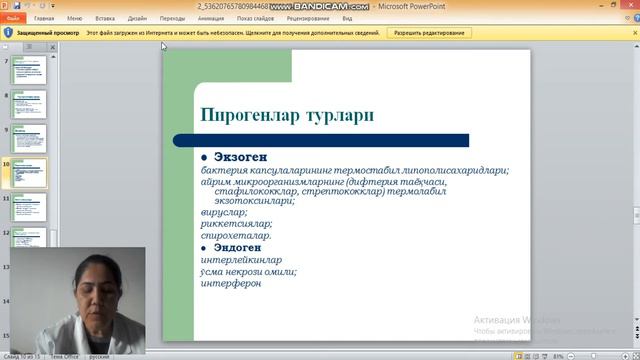
Task: Click thumbnail pane scroll-up arrow
Action: pos(53,57)
